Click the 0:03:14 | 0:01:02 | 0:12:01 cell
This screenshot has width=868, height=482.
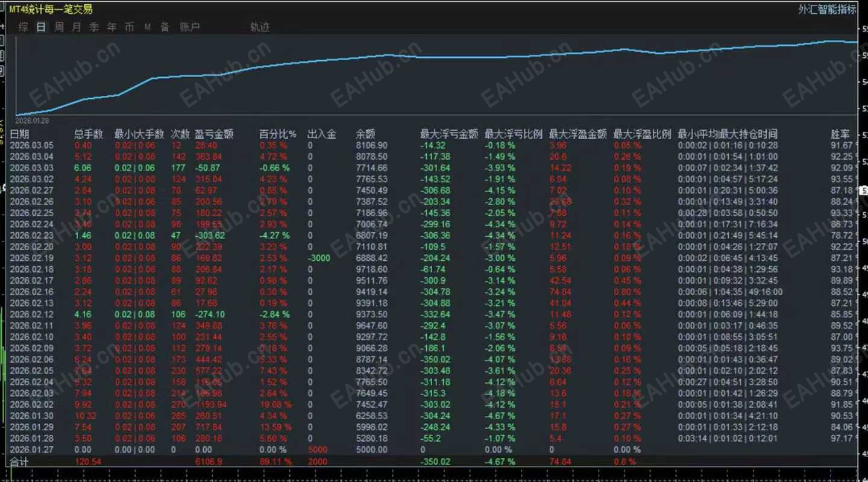(x=728, y=438)
